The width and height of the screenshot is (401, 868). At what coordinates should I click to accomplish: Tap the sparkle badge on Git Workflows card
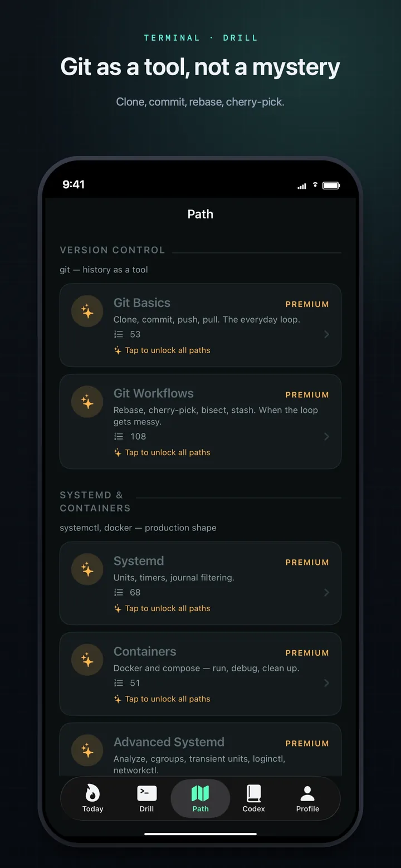click(87, 402)
